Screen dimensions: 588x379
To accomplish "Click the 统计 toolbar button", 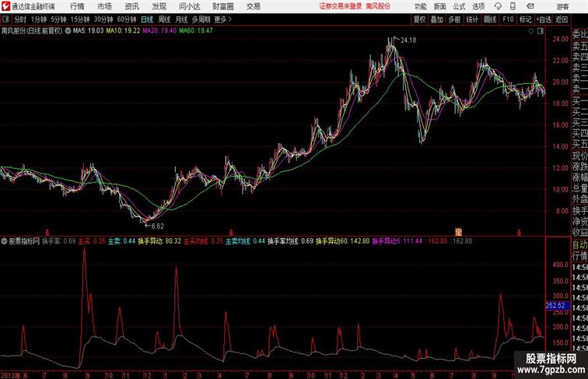I will [472, 19].
